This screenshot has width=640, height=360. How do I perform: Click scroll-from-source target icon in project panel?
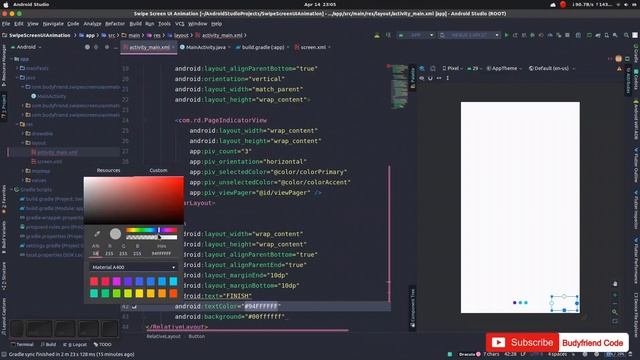point(87,47)
